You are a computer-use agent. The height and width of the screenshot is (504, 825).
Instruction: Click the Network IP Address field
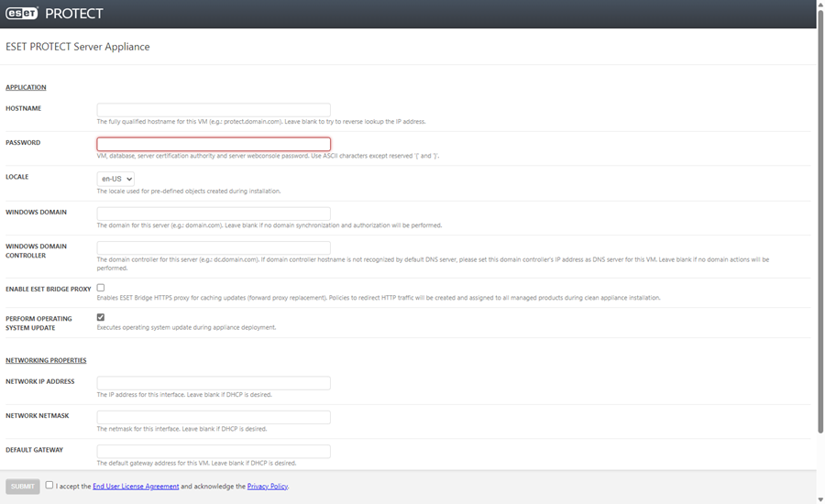(x=214, y=383)
